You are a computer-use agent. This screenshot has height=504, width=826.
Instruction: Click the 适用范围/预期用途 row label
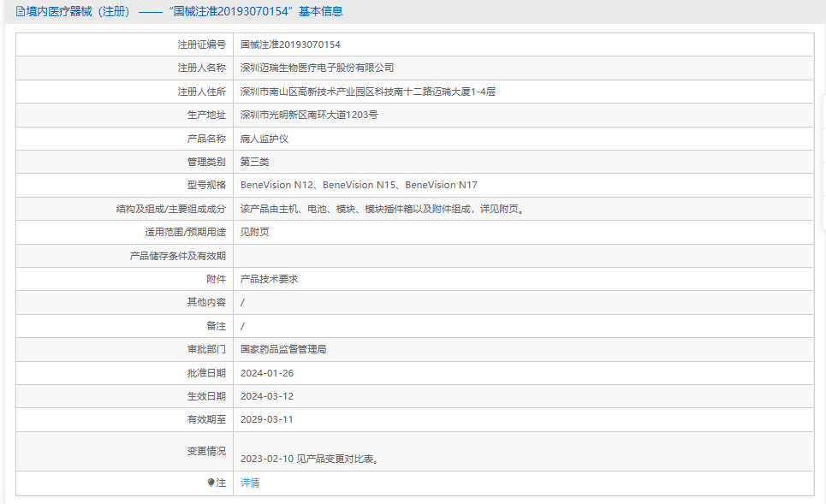[186, 232]
